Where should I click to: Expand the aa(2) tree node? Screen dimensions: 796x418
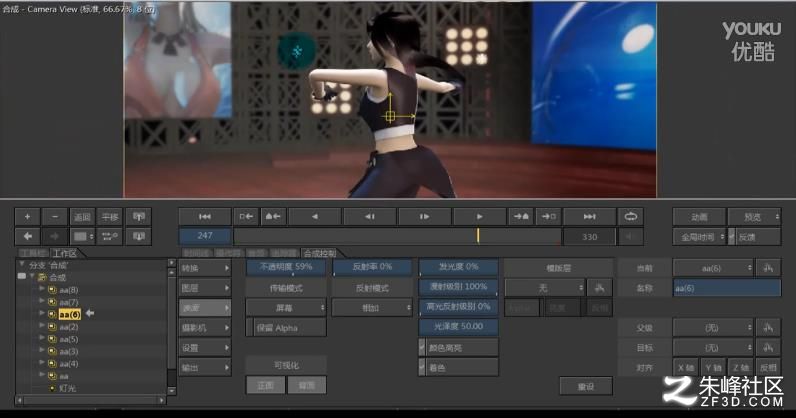[42, 326]
